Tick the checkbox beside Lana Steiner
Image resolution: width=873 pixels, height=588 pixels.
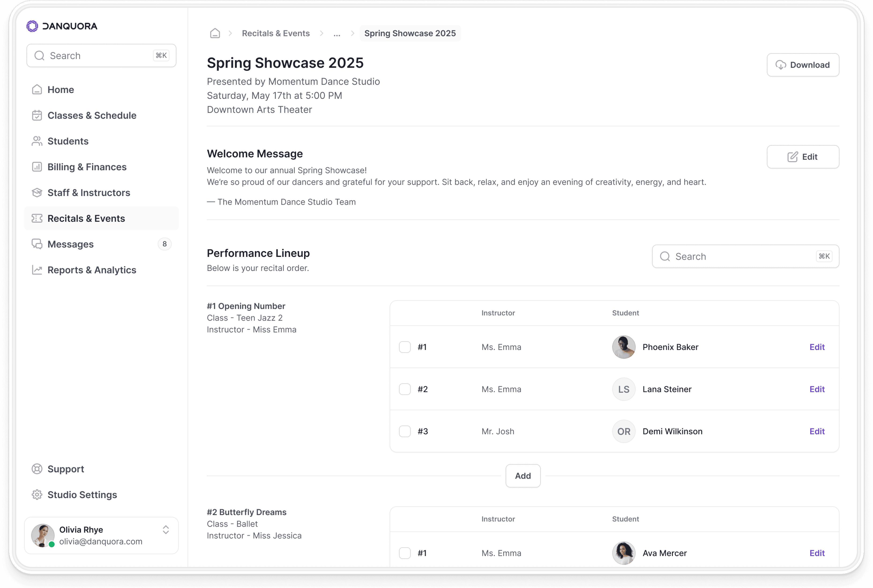404,389
